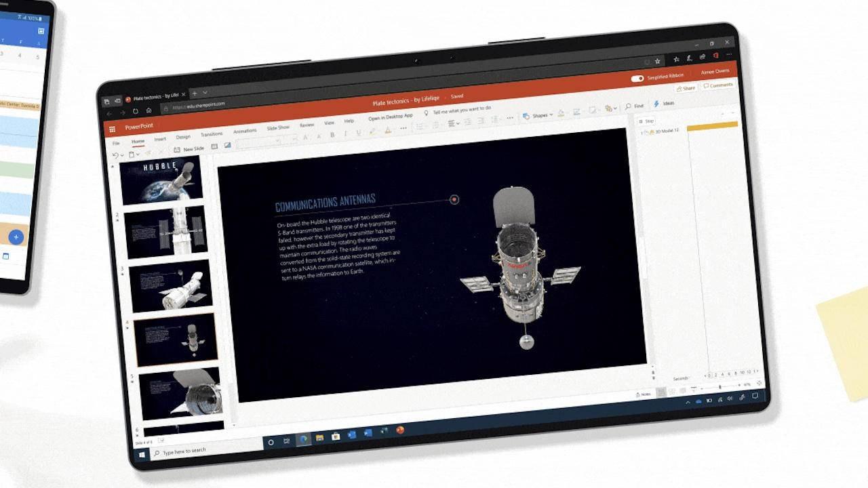Switch to the Design ribbon tab
Viewport: 868px width, 488px height.
click(183, 136)
